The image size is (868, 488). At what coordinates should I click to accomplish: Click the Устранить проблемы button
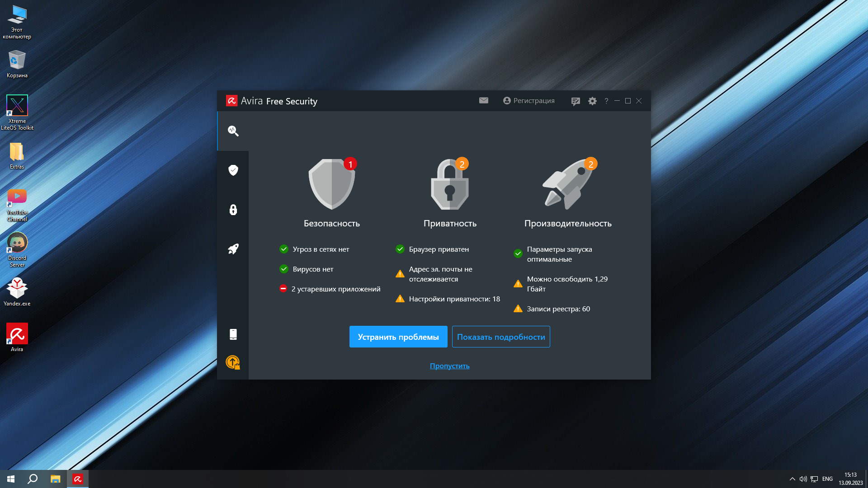398,337
